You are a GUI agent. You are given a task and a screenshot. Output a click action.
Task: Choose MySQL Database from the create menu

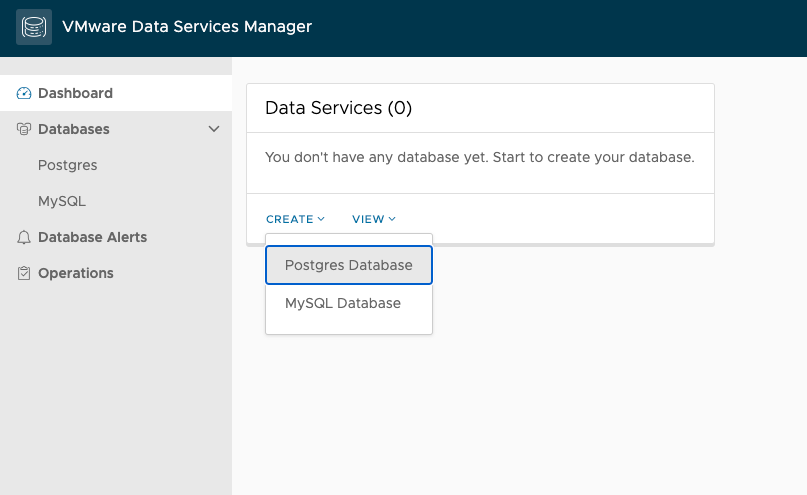(349, 303)
